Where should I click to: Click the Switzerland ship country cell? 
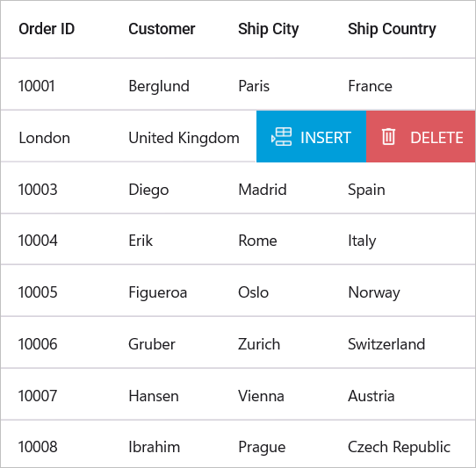coord(386,344)
